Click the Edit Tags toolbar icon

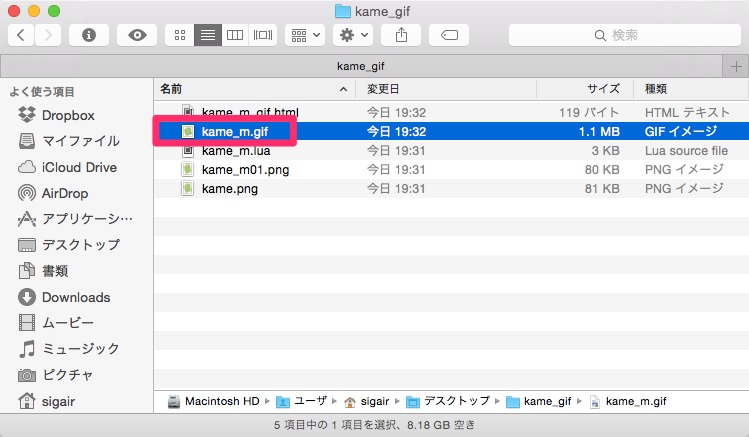449,35
